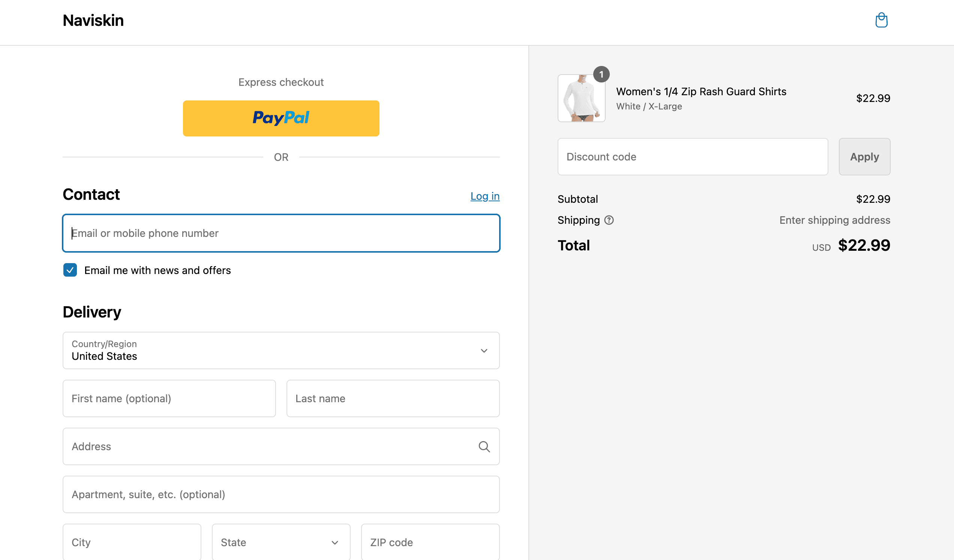This screenshot has width=954, height=560.
Task: Click the shipping help question mark icon
Action: (609, 220)
